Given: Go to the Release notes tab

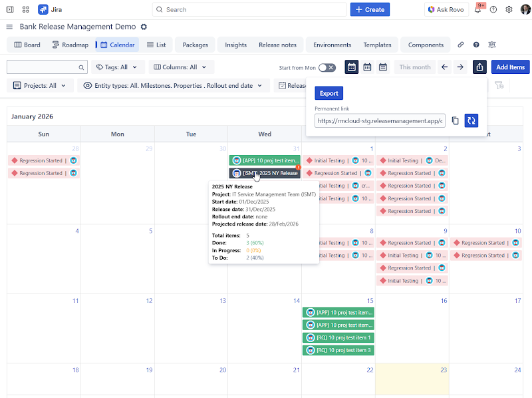Looking at the screenshot, I should [277, 45].
